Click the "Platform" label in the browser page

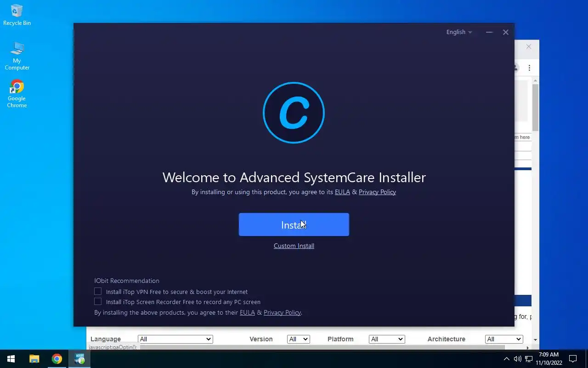click(x=340, y=339)
